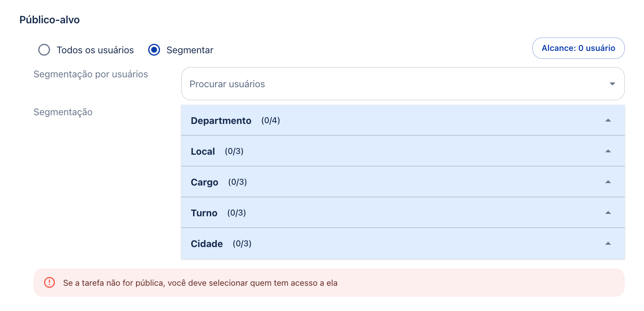Screen dimensions: 644x311
Task: Click the Todos os usuários label text
Action: click(x=95, y=50)
